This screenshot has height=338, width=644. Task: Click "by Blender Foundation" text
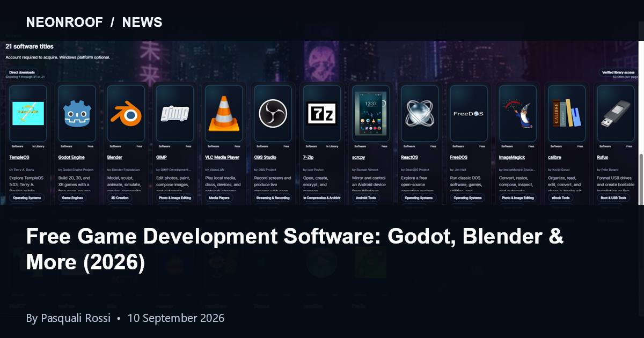[x=123, y=170]
